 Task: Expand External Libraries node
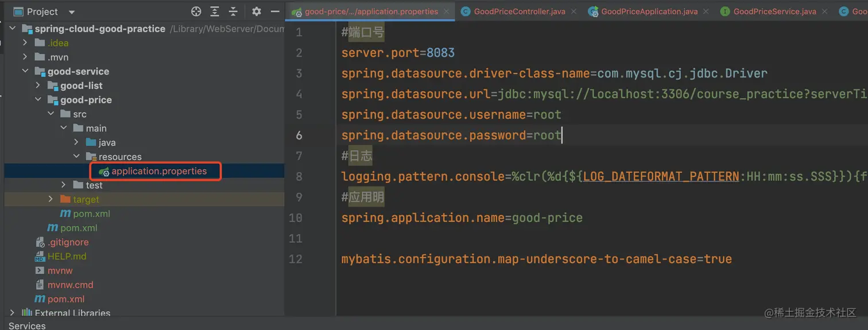[x=13, y=313]
